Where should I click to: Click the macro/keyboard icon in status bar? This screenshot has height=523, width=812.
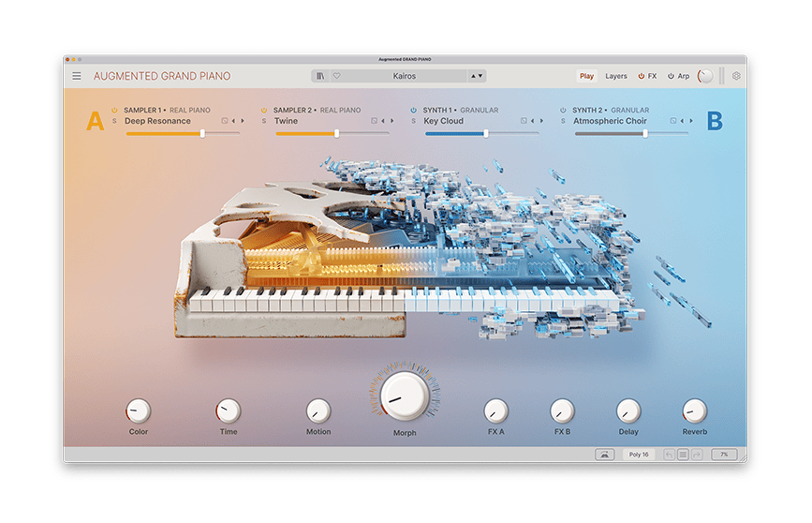[604, 455]
